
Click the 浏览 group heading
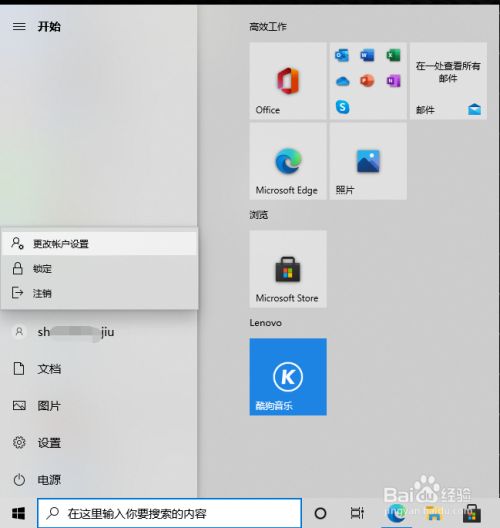259,214
